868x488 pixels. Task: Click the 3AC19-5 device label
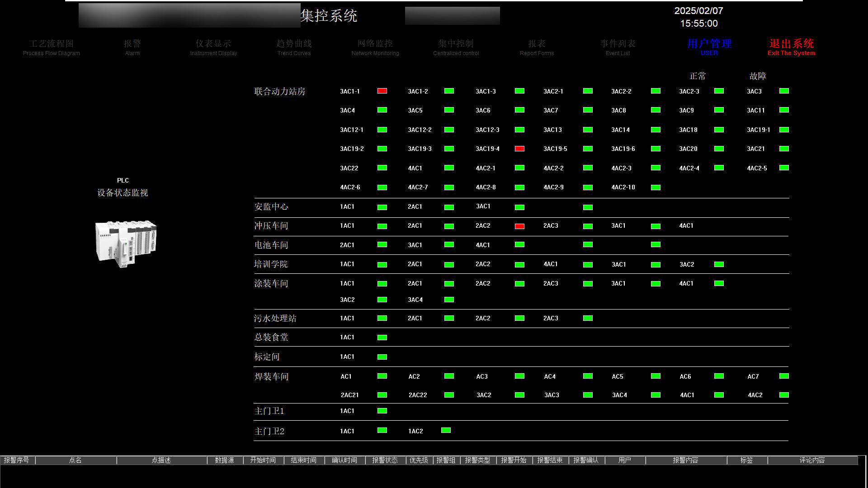tap(555, 149)
